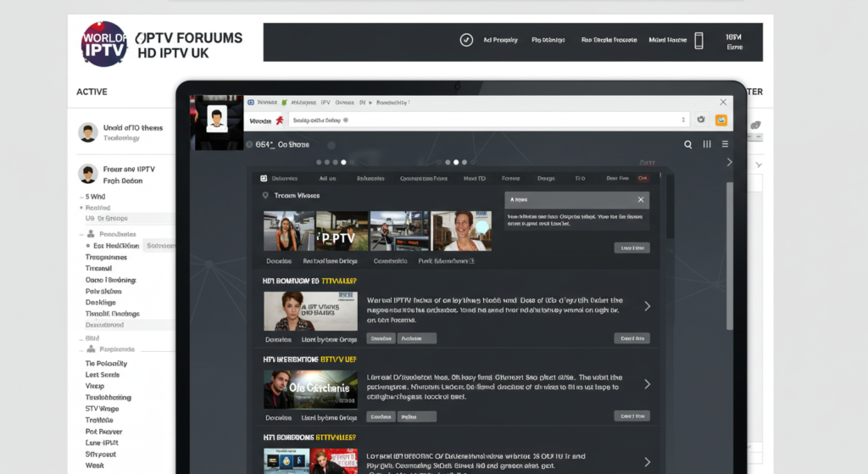Expand the second forum post with right chevron
Viewport: 868px width, 474px height.
pos(647,384)
